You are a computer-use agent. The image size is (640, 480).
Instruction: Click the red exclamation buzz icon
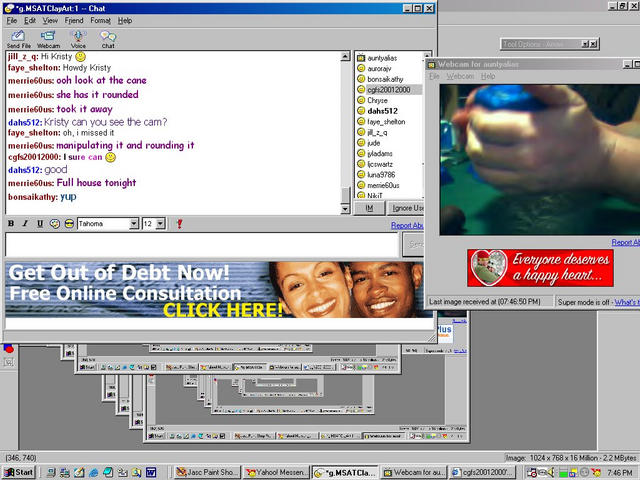coord(179,224)
